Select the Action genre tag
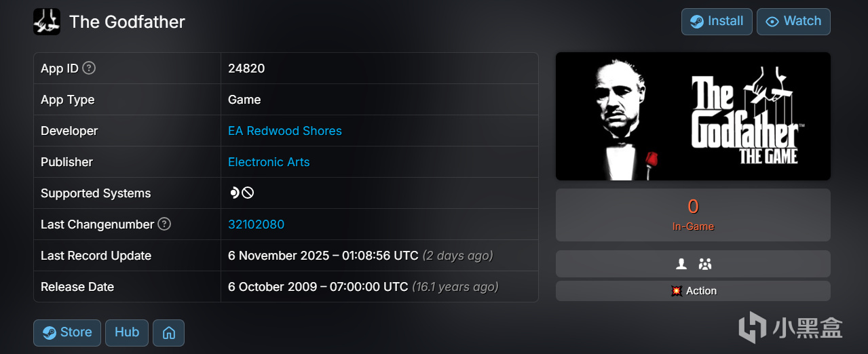Viewport: 868px width, 354px height. [693, 291]
